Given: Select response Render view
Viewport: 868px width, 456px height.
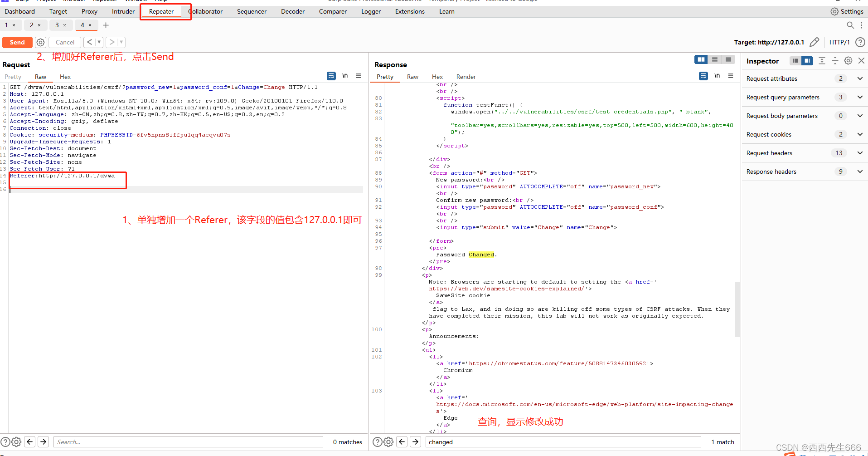Looking at the screenshot, I should (x=466, y=77).
